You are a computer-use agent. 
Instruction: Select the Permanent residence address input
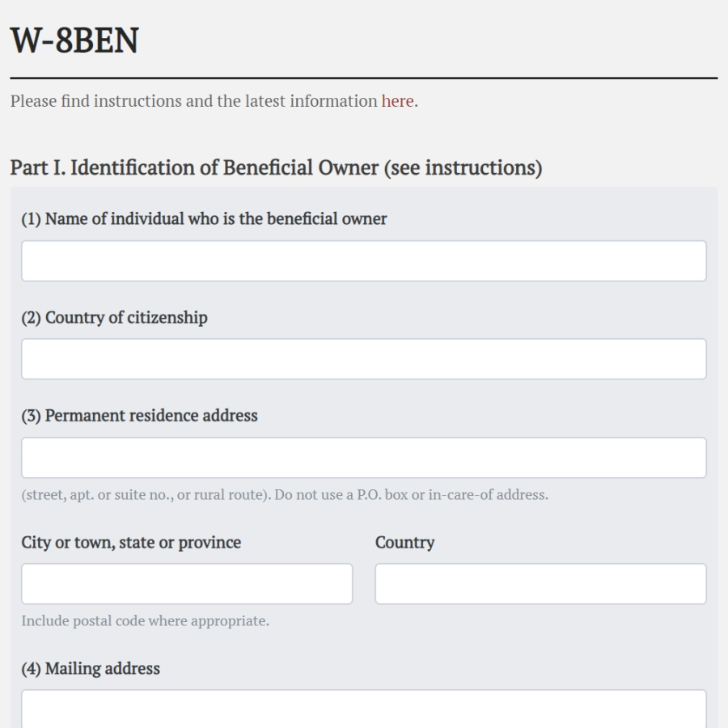click(x=364, y=457)
